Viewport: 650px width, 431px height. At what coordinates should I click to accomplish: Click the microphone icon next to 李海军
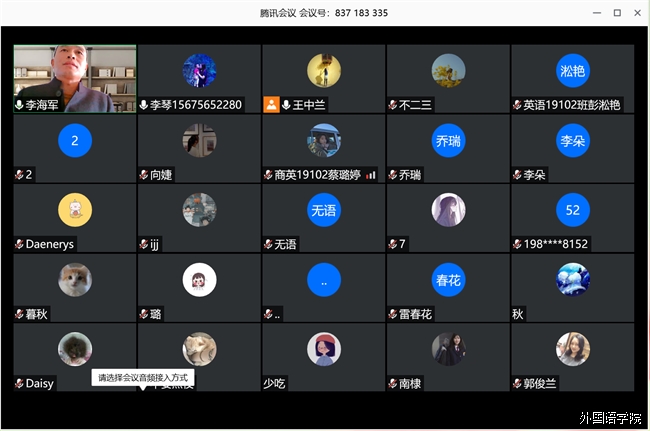click(19, 105)
